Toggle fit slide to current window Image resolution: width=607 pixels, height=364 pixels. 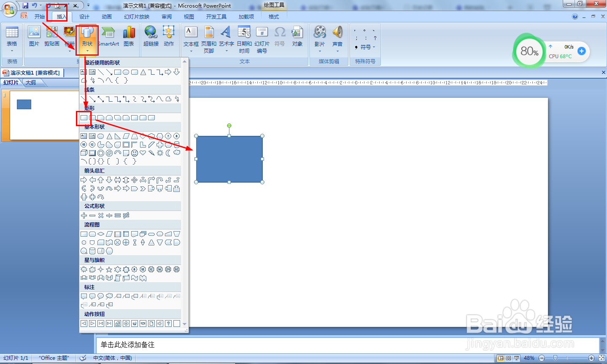602,358
